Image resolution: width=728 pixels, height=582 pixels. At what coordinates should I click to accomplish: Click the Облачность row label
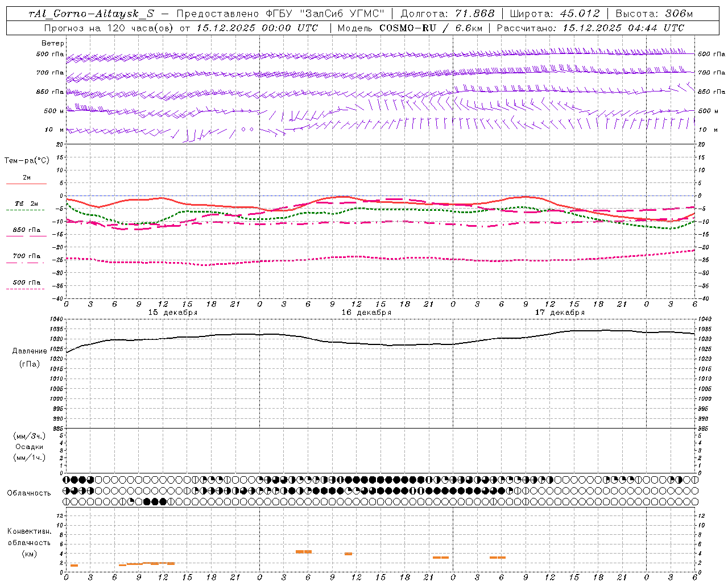coord(29,493)
